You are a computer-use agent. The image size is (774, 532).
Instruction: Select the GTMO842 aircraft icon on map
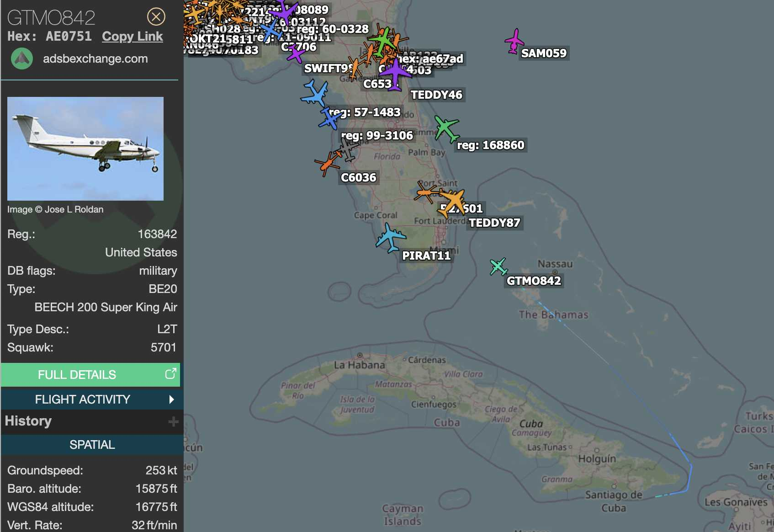point(498,266)
